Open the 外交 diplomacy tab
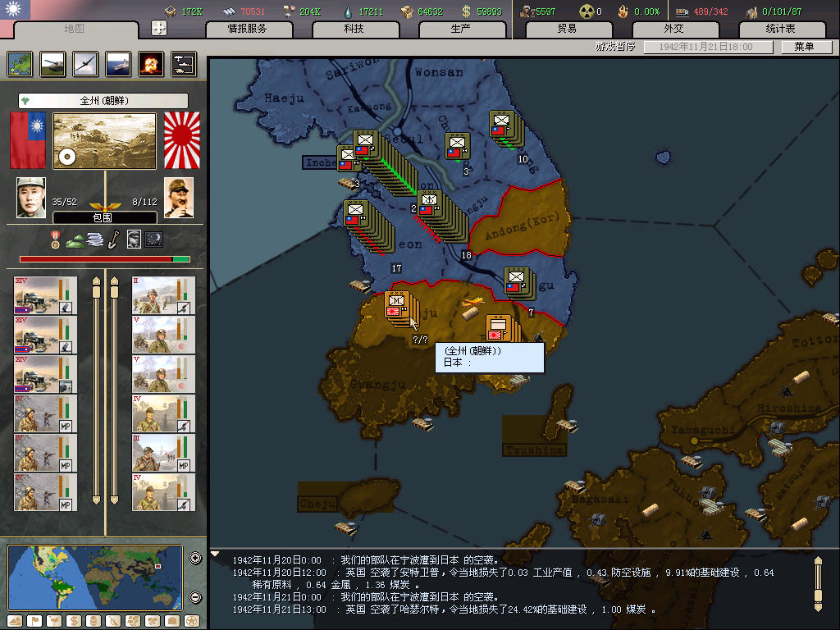 [673, 29]
